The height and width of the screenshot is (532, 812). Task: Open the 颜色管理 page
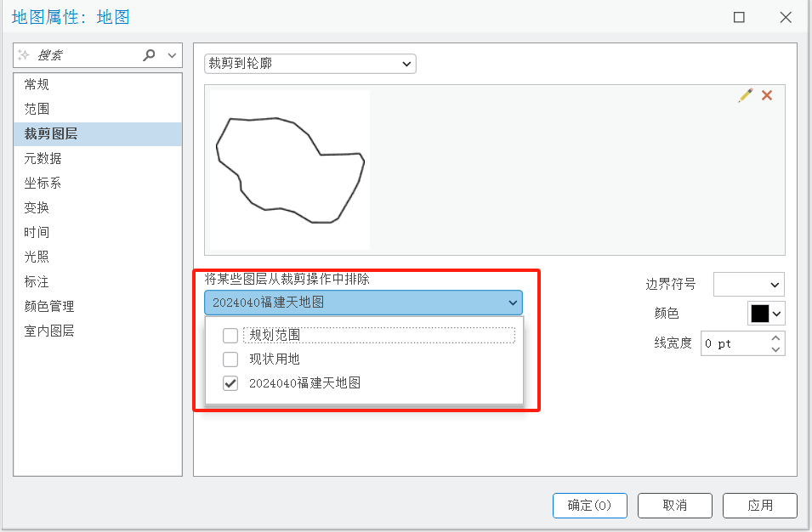click(x=98, y=306)
